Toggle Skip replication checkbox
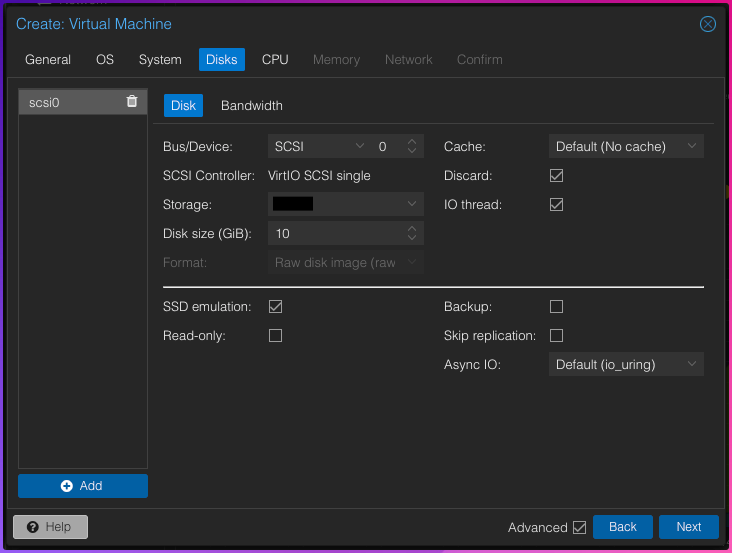 (557, 336)
